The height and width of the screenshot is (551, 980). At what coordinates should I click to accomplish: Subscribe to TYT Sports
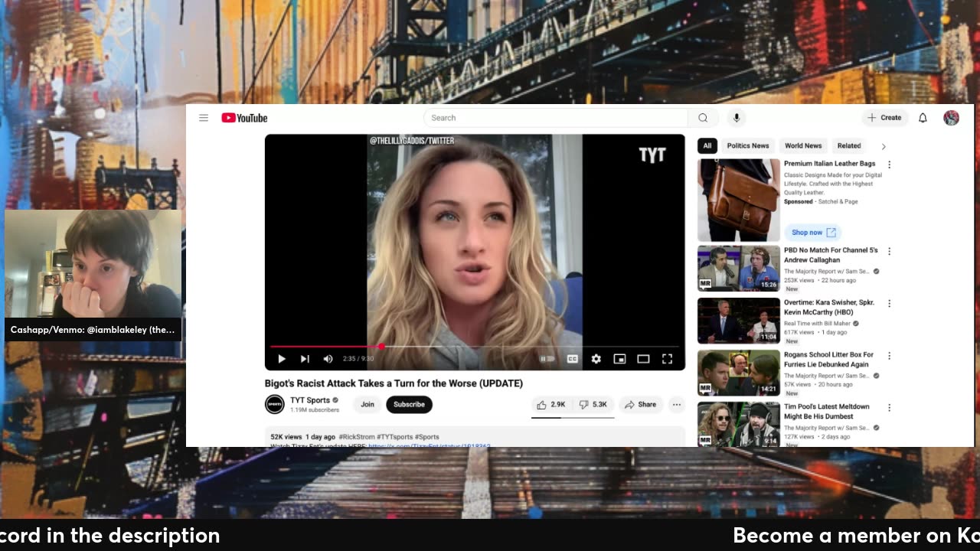point(409,405)
